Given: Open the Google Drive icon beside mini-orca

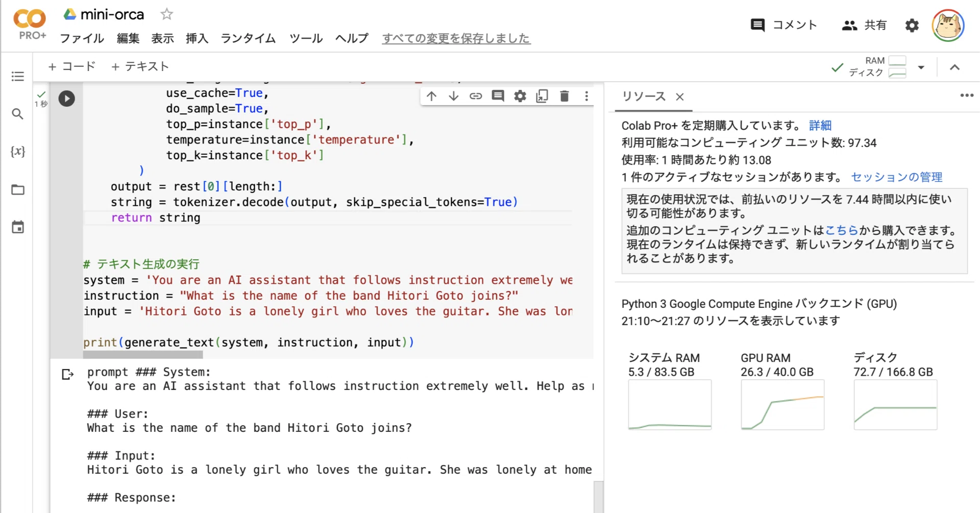Looking at the screenshot, I should 69,14.
